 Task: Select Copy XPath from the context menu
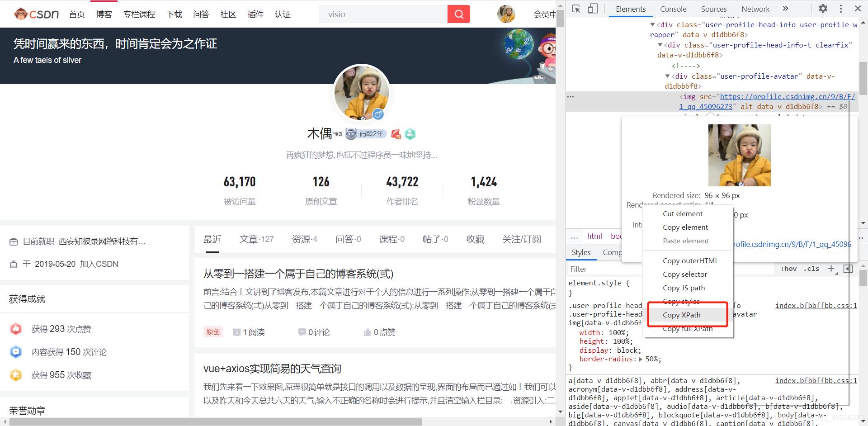682,315
